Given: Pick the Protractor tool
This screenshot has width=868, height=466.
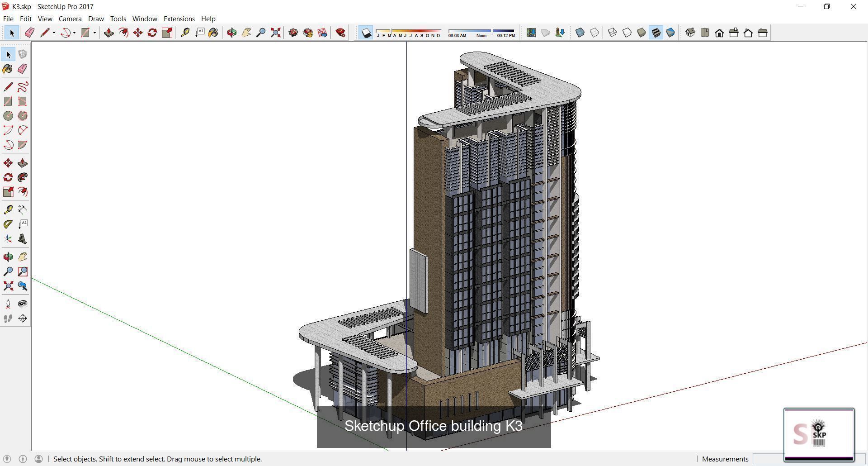Looking at the screenshot, I should [8, 224].
